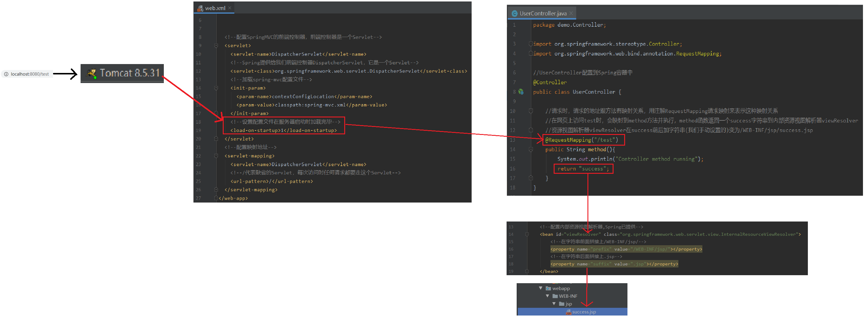Click the localhost:8080/test address bar
868x325 pixels.
[27, 74]
